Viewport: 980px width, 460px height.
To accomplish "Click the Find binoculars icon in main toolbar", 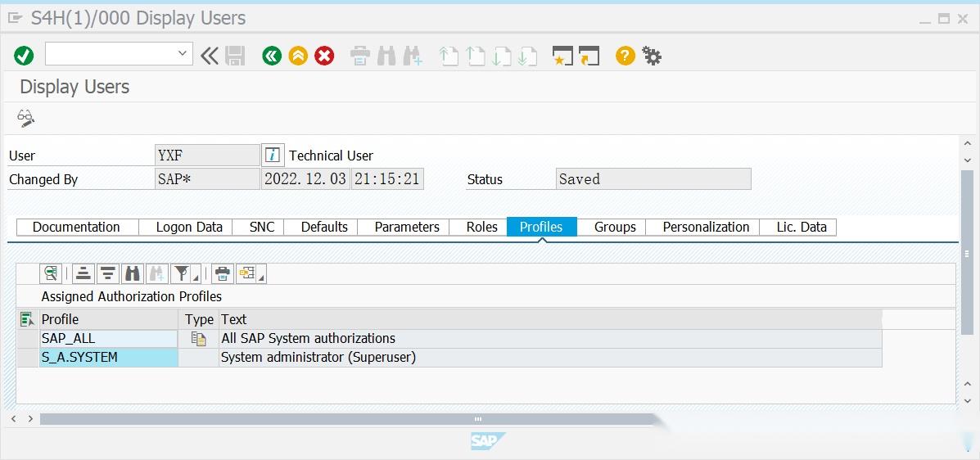I will point(386,56).
